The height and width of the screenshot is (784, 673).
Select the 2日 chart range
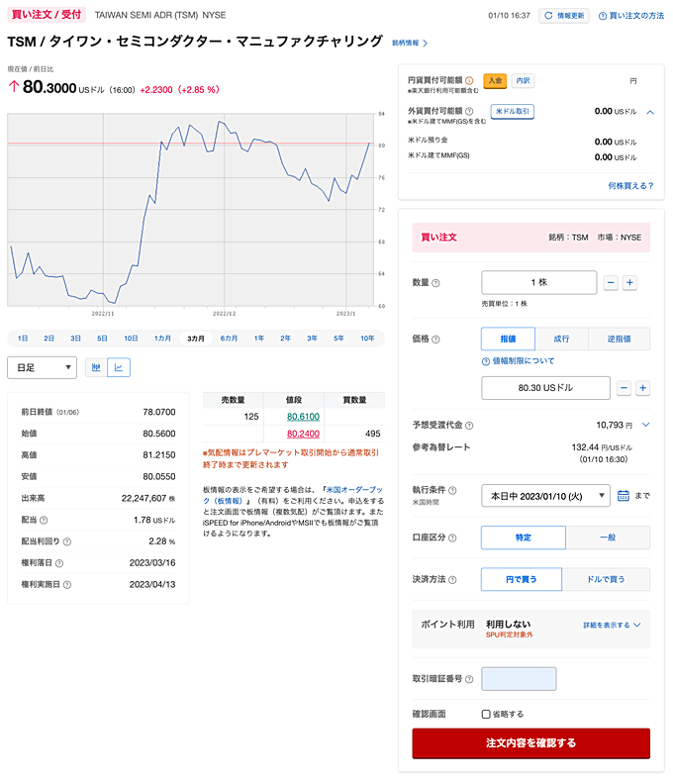coord(49,339)
